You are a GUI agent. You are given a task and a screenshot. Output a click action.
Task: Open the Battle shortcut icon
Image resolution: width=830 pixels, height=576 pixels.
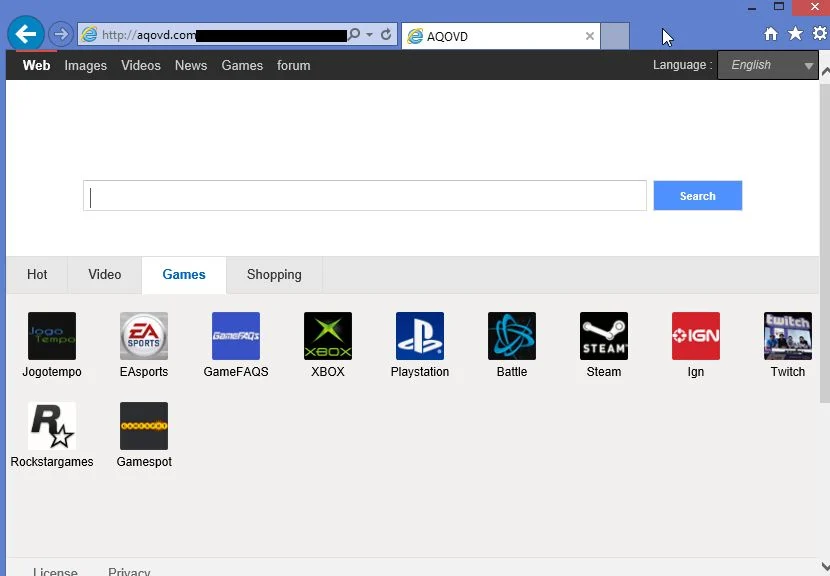tap(512, 336)
